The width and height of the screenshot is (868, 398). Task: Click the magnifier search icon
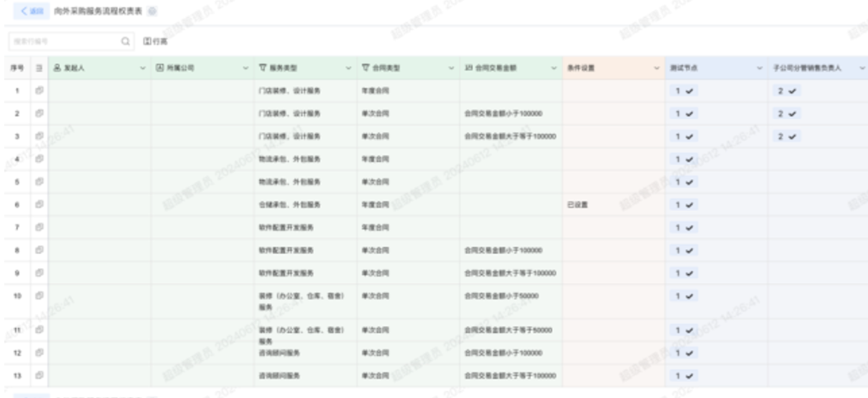(x=126, y=42)
